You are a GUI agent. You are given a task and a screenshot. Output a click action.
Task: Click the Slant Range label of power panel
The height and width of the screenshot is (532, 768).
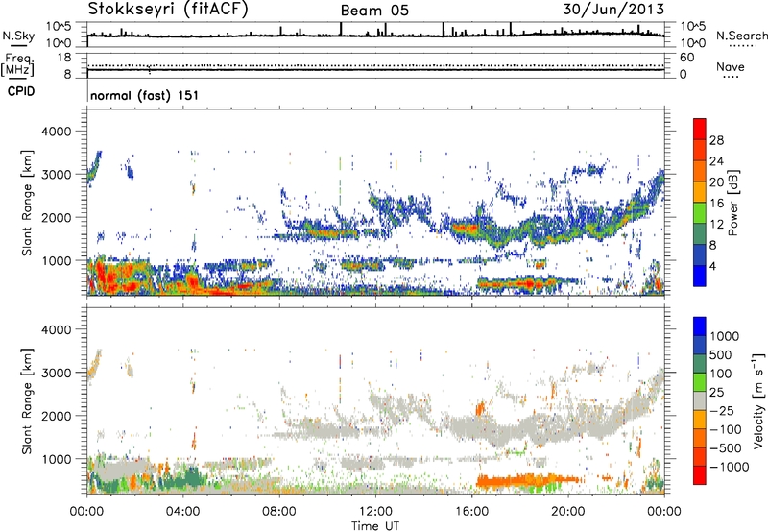tap(27, 203)
